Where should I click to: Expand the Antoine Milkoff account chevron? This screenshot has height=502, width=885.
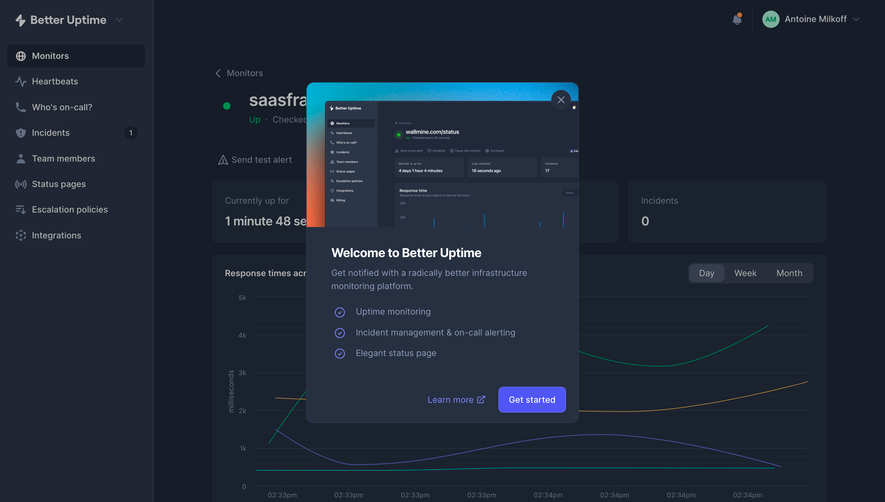click(x=856, y=19)
